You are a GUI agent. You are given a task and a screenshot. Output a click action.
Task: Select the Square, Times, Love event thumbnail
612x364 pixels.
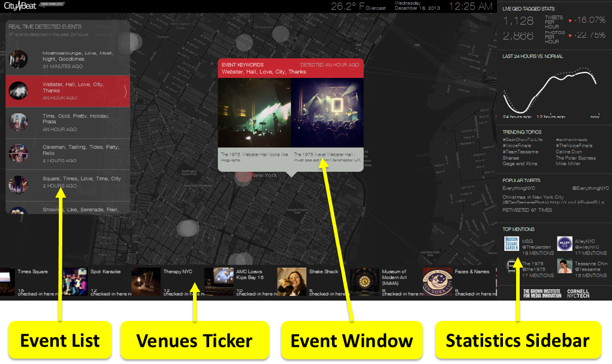click(x=18, y=185)
